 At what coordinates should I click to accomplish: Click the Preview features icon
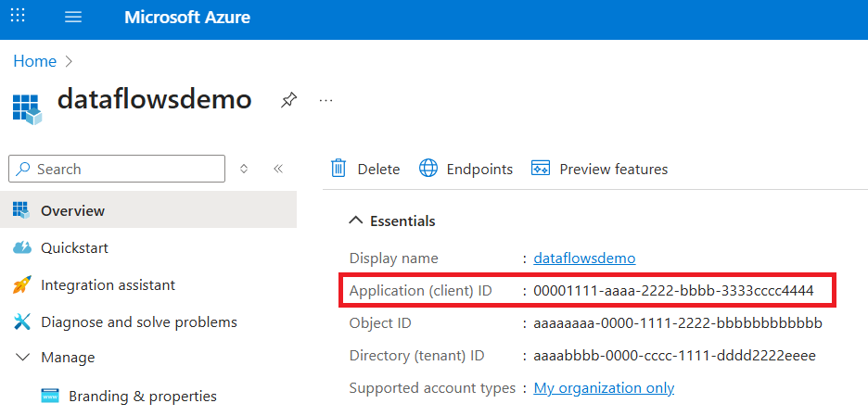541,169
